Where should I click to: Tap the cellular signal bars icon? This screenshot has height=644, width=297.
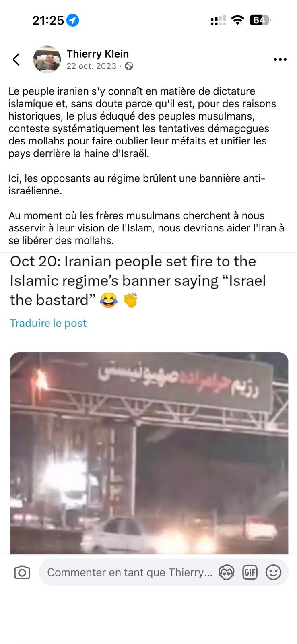point(218,20)
